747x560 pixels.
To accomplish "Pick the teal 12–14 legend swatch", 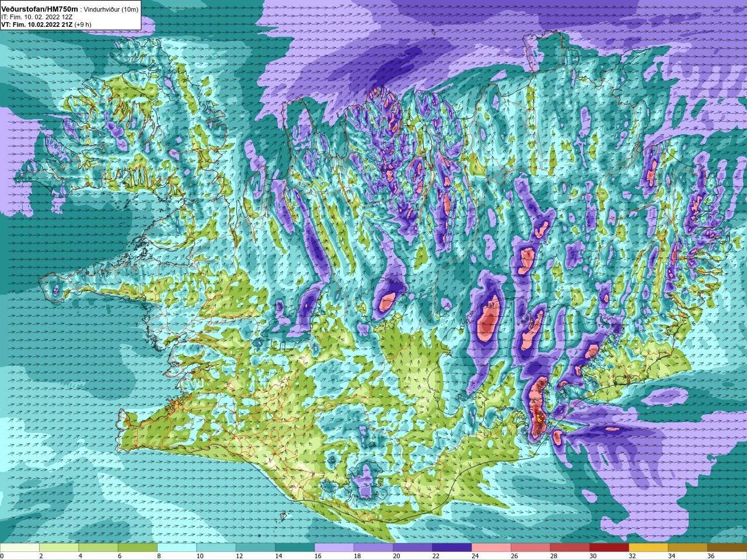I will click(x=256, y=548).
